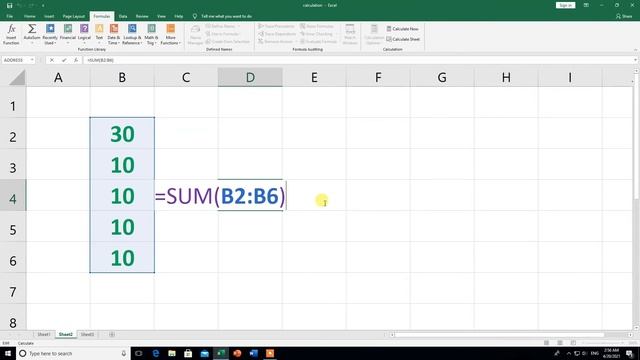
Task: Click in the formula bar text
Action: [x=100, y=60]
